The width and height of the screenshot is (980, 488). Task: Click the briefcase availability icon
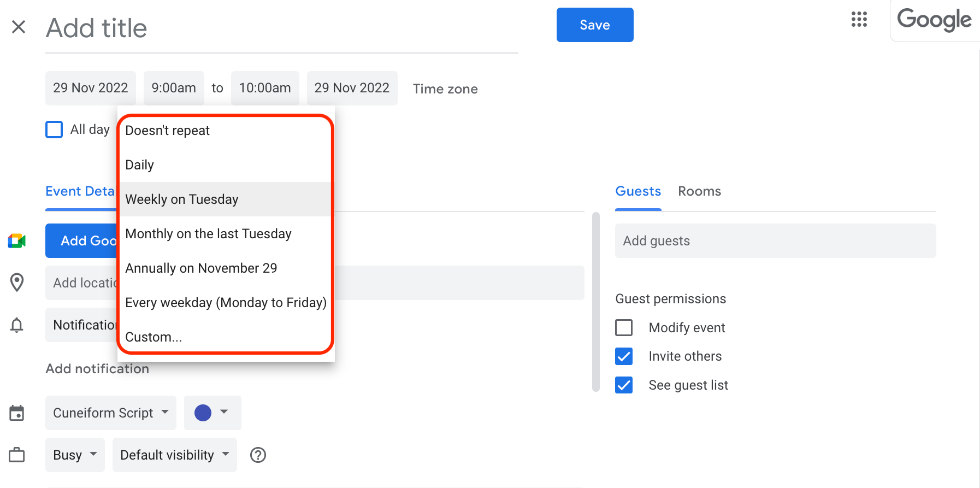pyautogui.click(x=17, y=455)
